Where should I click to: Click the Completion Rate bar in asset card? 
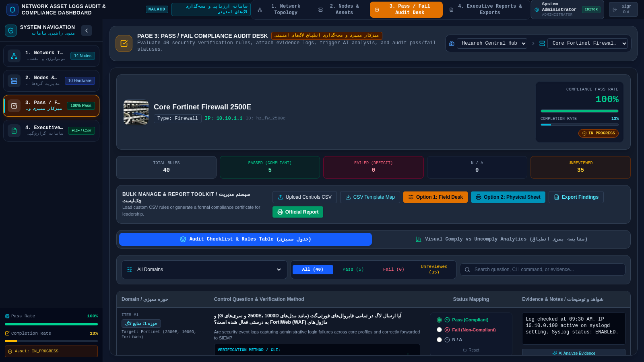pos(580,125)
